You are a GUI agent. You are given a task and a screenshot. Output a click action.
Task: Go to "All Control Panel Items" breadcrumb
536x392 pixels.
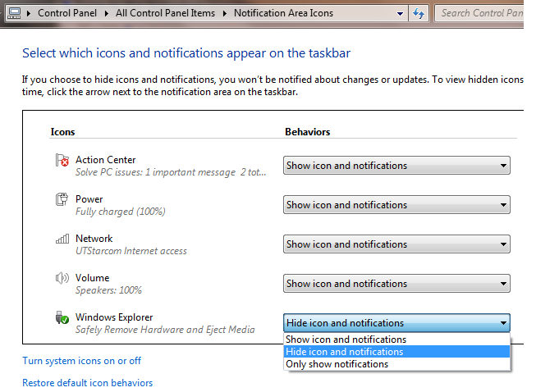(x=165, y=13)
